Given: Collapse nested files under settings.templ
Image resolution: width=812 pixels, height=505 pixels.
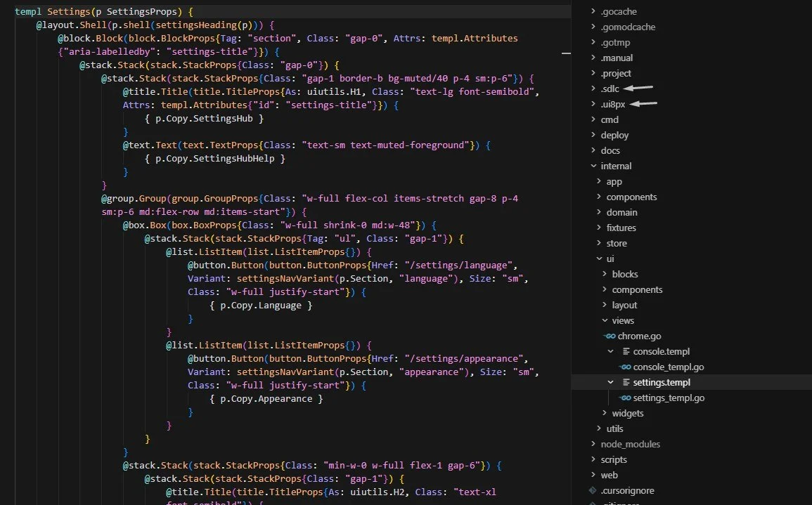Looking at the screenshot, I should pos(610,383).
